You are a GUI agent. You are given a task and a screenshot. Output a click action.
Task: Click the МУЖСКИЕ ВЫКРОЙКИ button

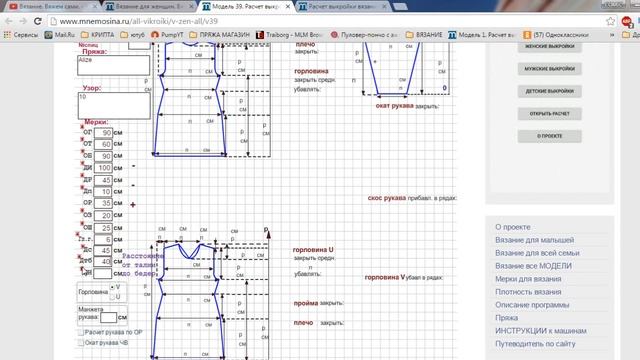point(549,69)
